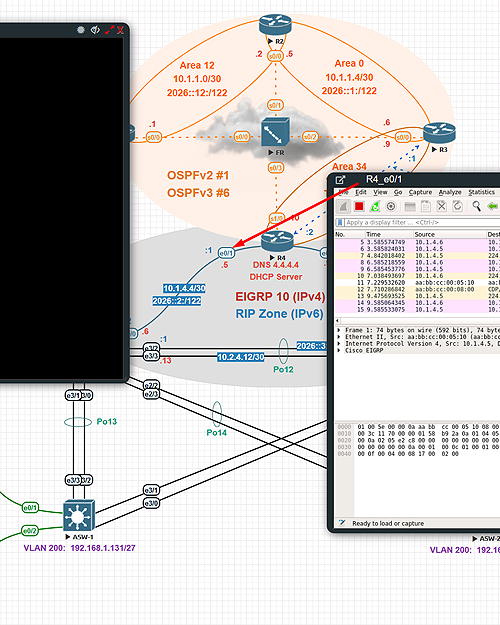Open a capture file with the folder icon
This screenshot has height=625, width=500.
[410, 206]
